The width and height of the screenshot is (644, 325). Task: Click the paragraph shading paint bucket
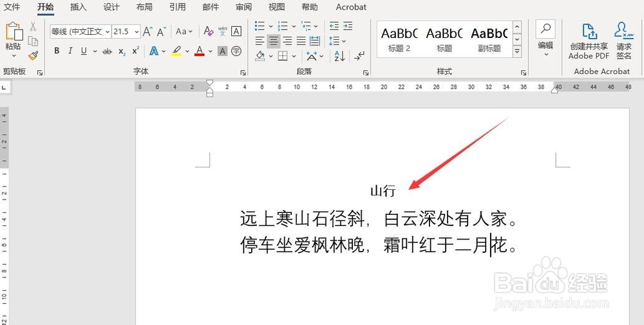(x=260, y=56)
